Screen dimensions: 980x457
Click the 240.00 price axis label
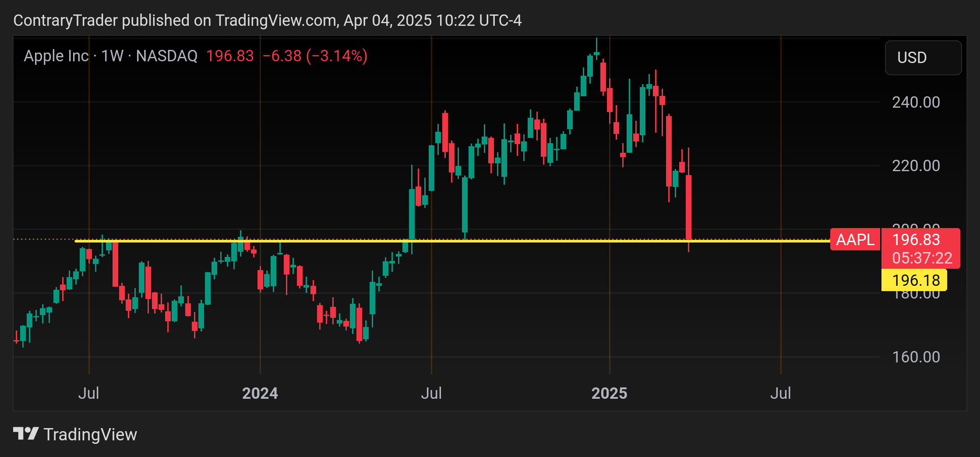click(916, 102)
